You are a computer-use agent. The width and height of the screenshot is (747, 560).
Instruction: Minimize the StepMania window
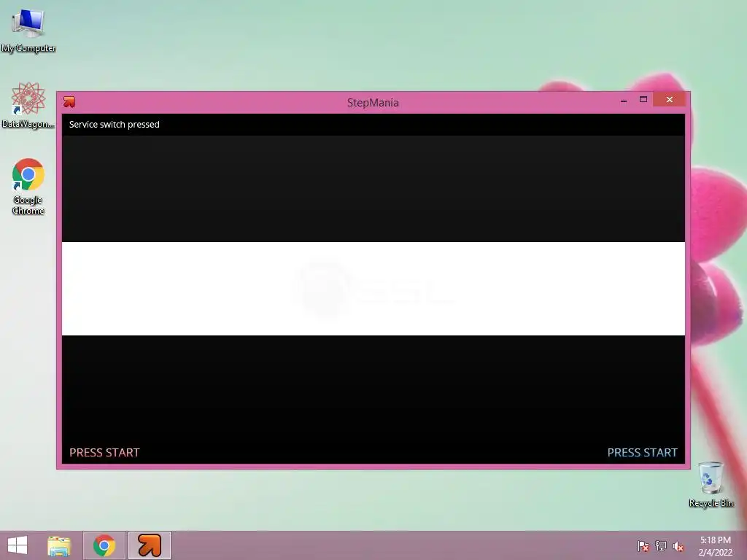(624, 100)
